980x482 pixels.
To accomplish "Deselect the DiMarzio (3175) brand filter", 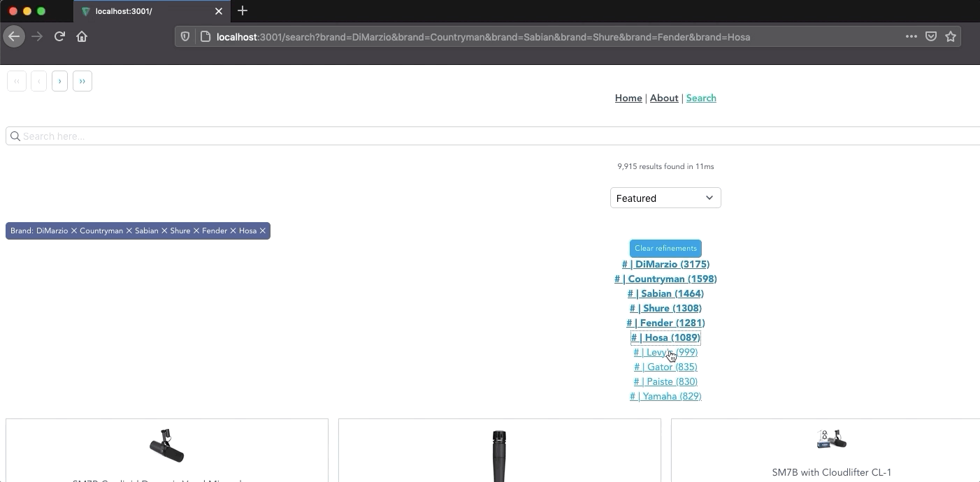I will click(x=665, y=264).
